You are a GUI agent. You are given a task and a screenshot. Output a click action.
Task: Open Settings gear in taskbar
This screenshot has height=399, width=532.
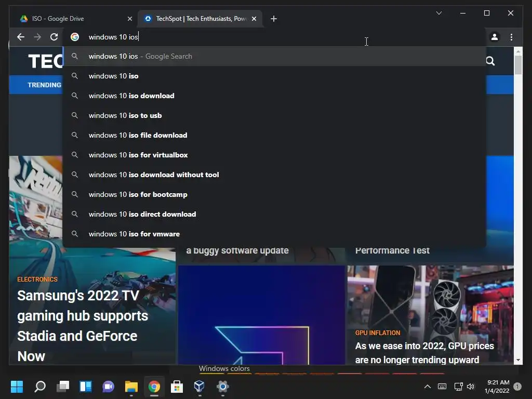222,387
